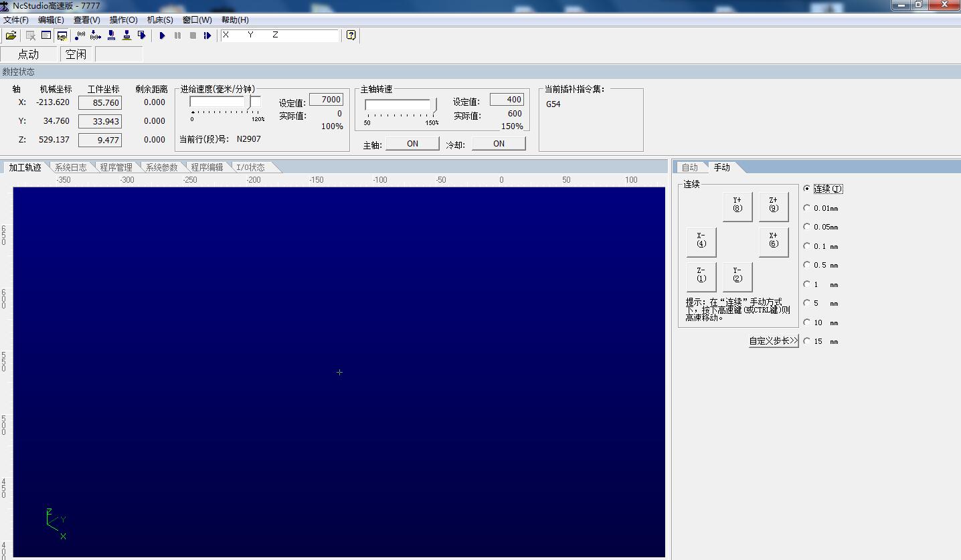
Task: Click the 点动 status field
Action: (x=29, y=54)
